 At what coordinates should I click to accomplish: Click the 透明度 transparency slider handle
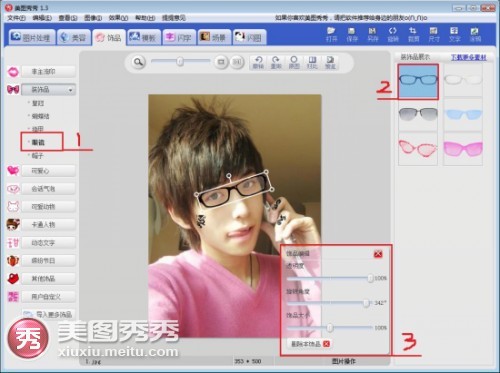click(x=370, y=278)
